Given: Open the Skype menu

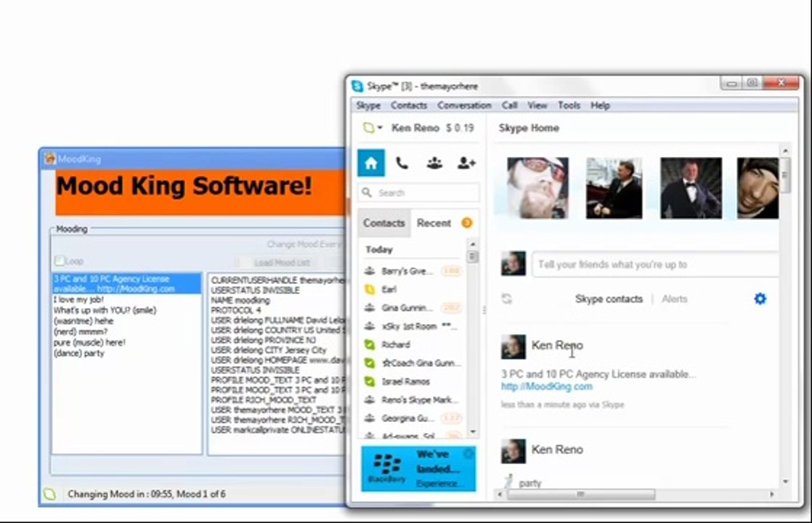Looking at the screenshot, I should coord(368,105).
